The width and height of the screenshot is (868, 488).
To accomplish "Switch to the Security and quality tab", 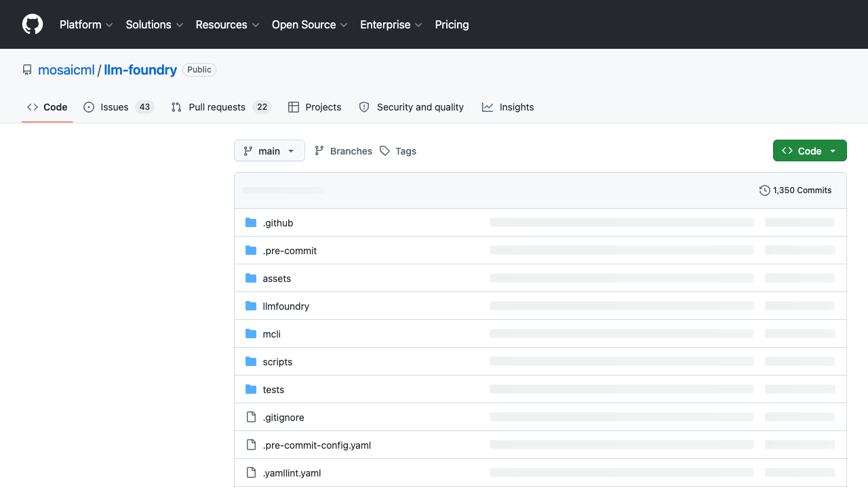I will [x=412, y=107].
